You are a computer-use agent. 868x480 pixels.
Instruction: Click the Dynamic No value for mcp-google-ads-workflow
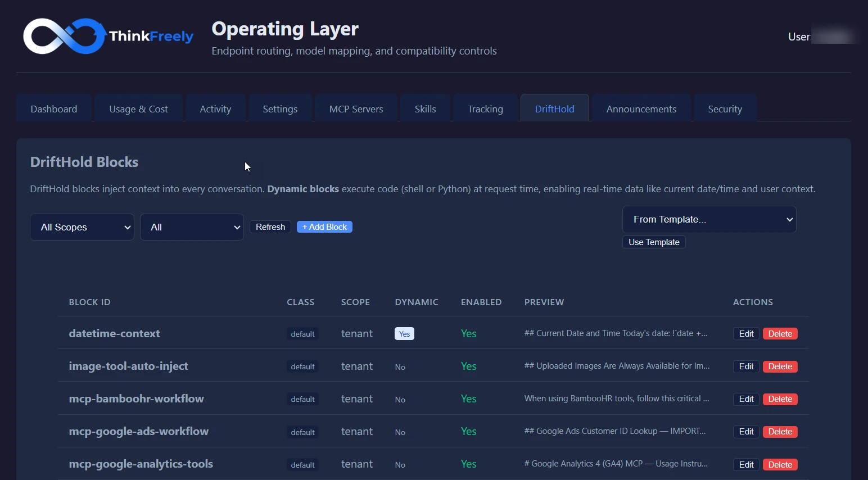(x=400, y=432)
